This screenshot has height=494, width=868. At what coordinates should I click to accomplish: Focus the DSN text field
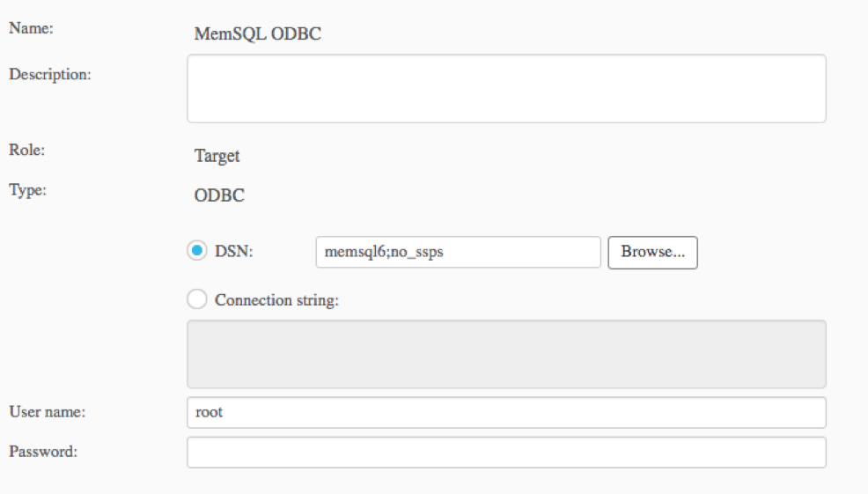point(459,252)
